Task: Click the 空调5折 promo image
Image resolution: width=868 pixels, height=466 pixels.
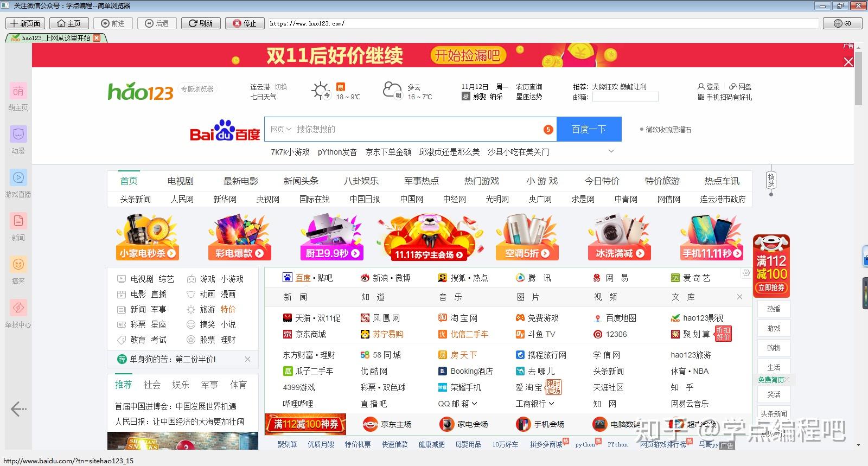Action: point(527,237)
